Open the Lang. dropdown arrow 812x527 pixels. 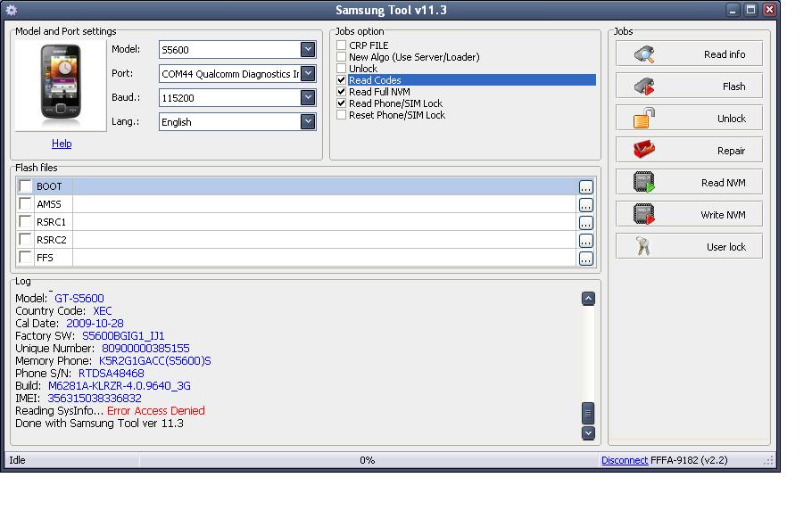tap(308, 121)
